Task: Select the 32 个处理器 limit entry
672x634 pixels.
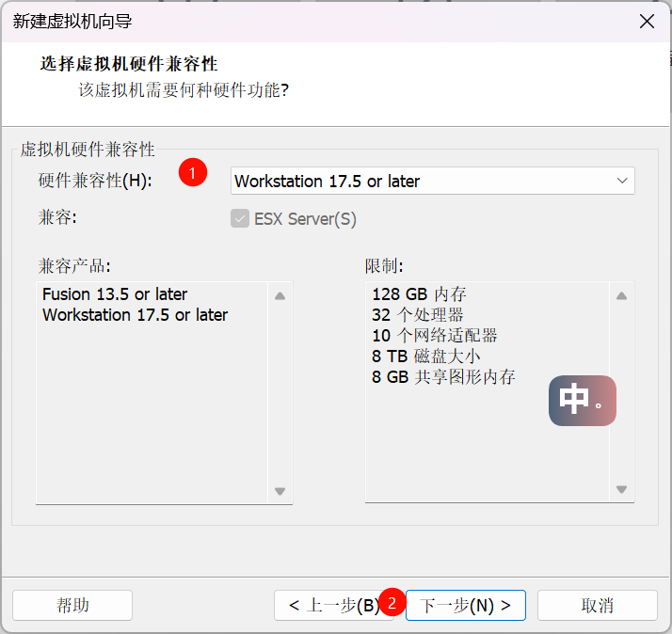Action: click(418, 315)
